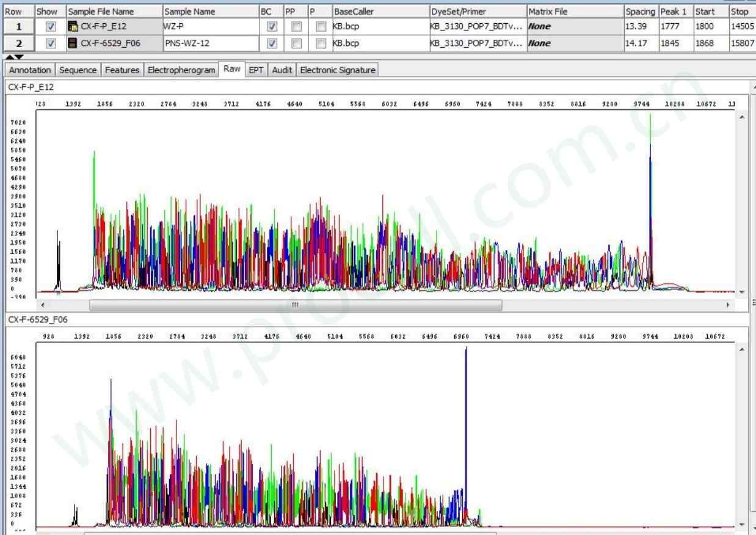This screenshot has width=756, height=535.
Task: Open the EPT tab
Action: pyautogui.click(x=256, y=70)
